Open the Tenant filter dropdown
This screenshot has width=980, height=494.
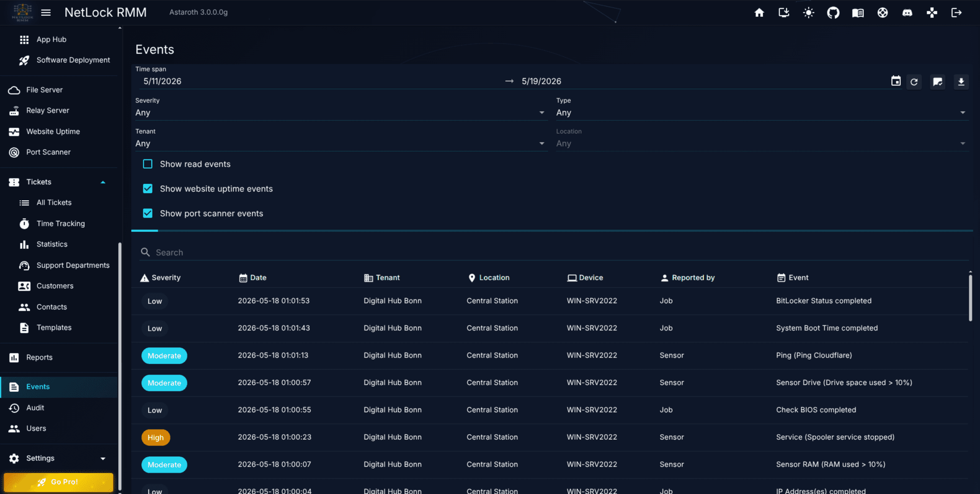coord(340,144)
